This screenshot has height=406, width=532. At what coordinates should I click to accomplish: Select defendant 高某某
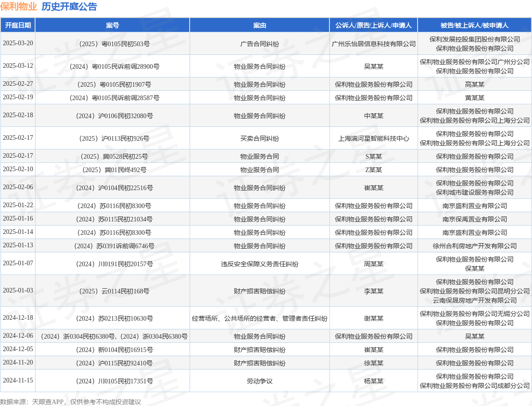click(x=474, y=84)
